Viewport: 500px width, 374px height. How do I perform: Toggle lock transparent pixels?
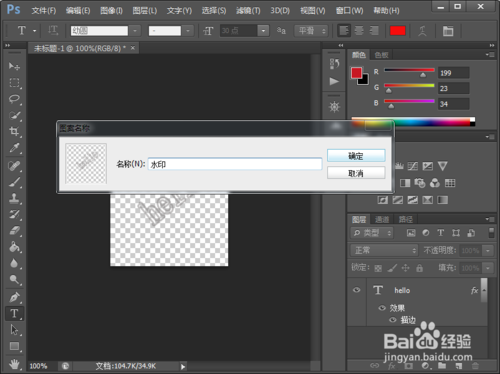[378, 268]
